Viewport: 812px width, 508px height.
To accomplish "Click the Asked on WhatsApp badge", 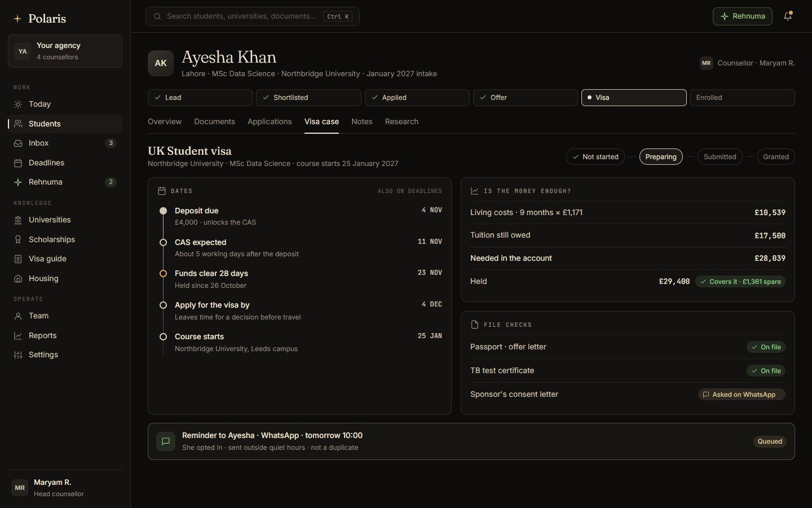I will click(x=742, y=395).
